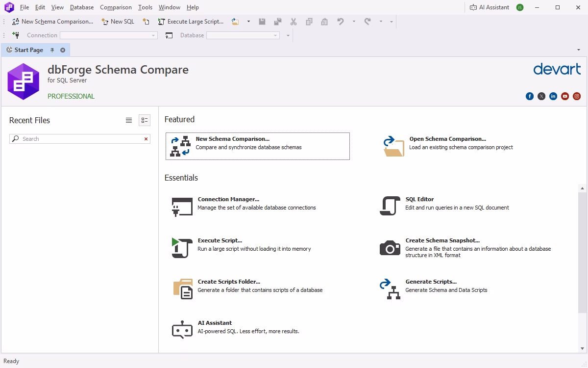588x368 pixels.
Task: Open the YouTube social icon
Action: [x=565, y=96]
